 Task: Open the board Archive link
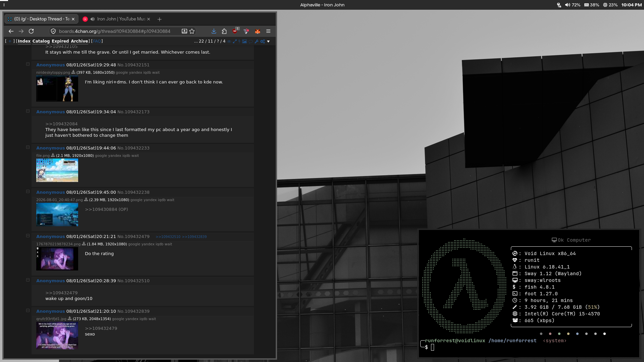(x=79, y=41)
